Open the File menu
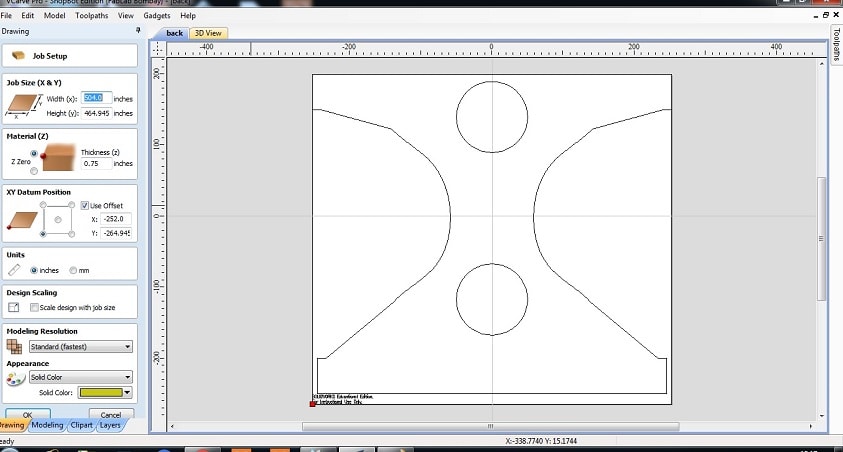 (6, 16)
